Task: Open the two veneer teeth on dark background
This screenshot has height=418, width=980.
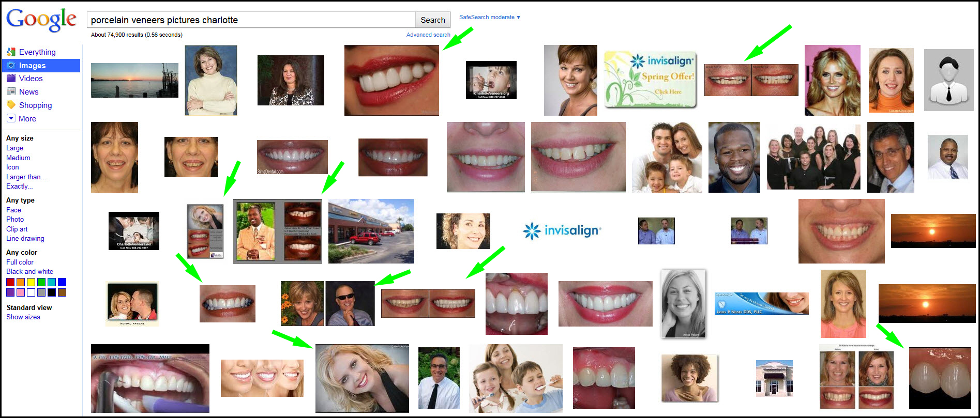Action: coord(940,378)
